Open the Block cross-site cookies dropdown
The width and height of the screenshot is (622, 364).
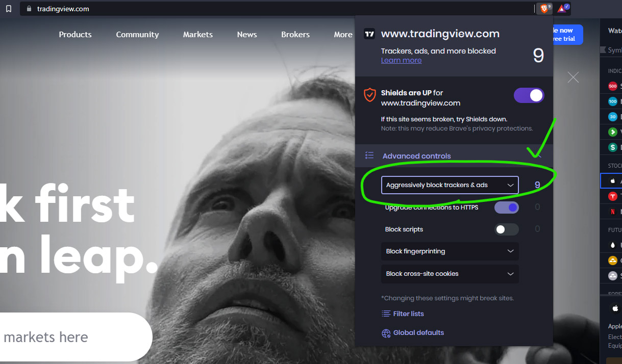(x=450, y=274)
